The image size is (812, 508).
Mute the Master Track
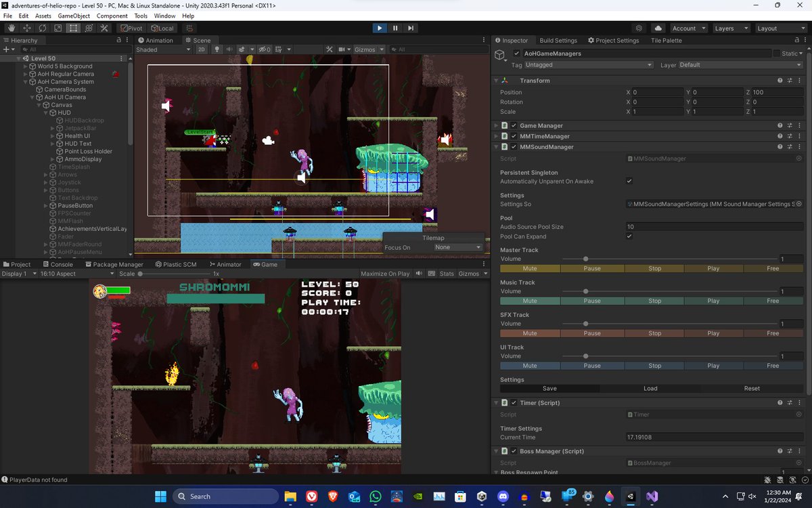pyautogui.click(x=530, y=269)
